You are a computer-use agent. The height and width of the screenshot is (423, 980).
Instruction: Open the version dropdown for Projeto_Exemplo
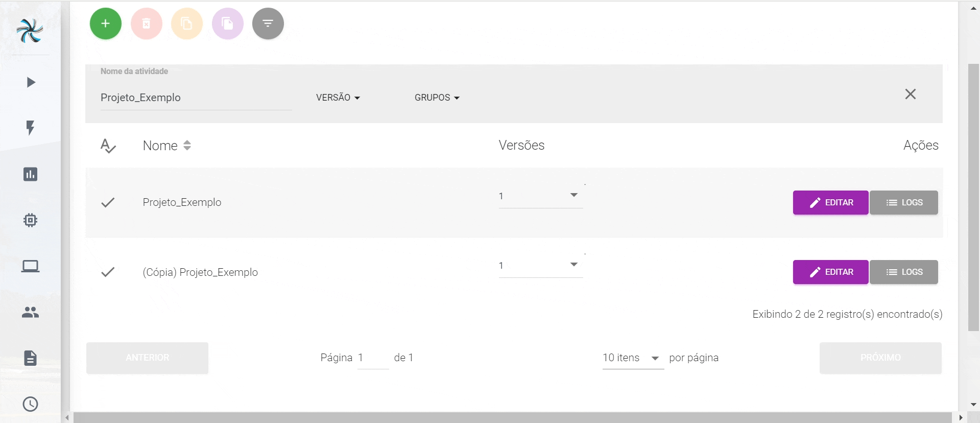point(540,196)
